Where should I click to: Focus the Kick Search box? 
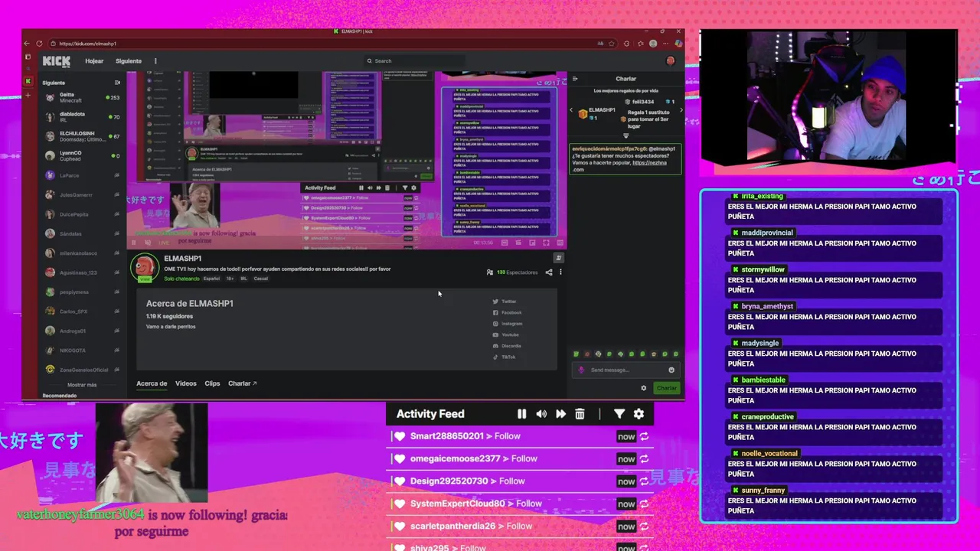(x=413, y=61)
